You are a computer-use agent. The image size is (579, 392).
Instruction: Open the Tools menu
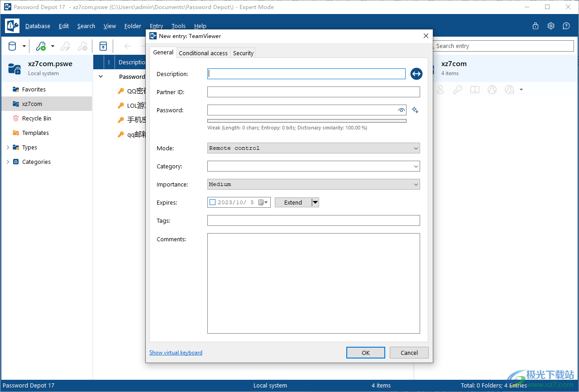(x=178, y=26)
